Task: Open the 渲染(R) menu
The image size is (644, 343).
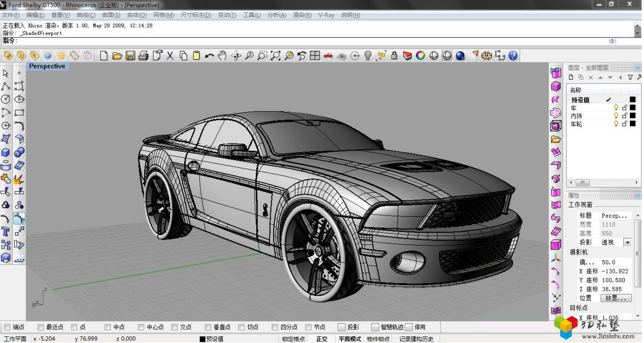Action: [302, 15]
